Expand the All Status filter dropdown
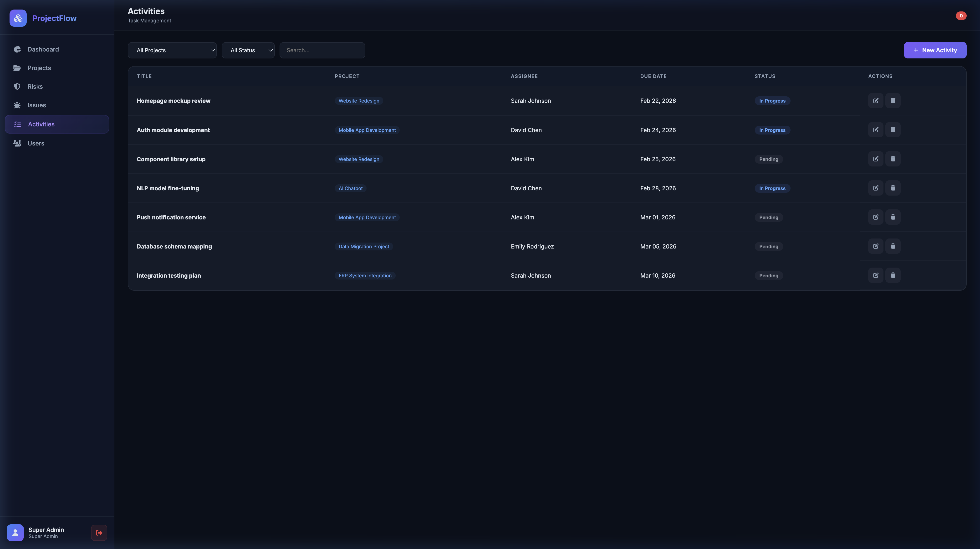The height and width of the screenshot is (549, 980). pyautogui.click(x=248, y=50)
